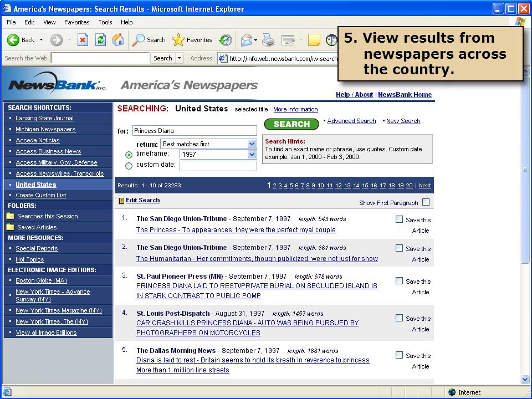Image resolution: width=532 pixels, height=399 pixels.
Task: Select the timeframe radio button
Action: tap(129, 155)
